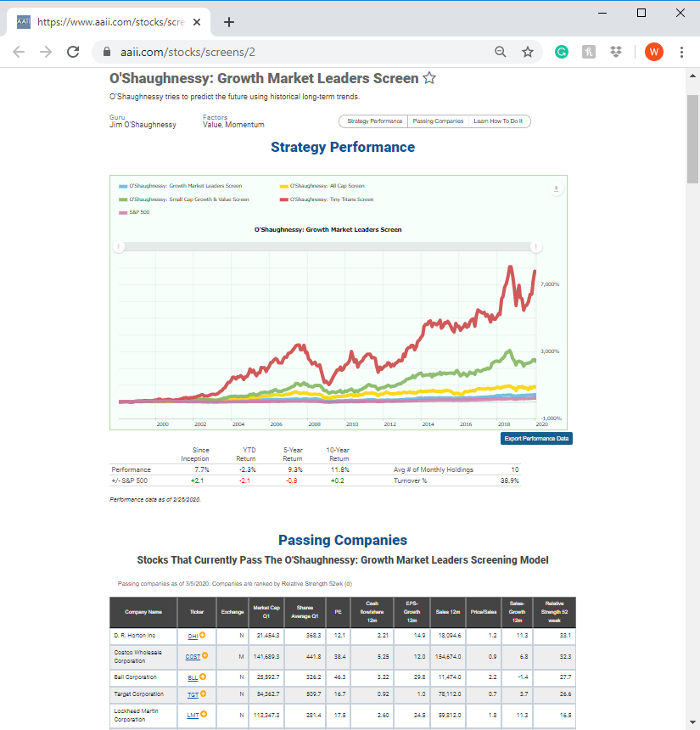Favorite this screen with the star beside title
Image resolution: width=700 pixels, height=730 pixels.
[x=429, y=78]
